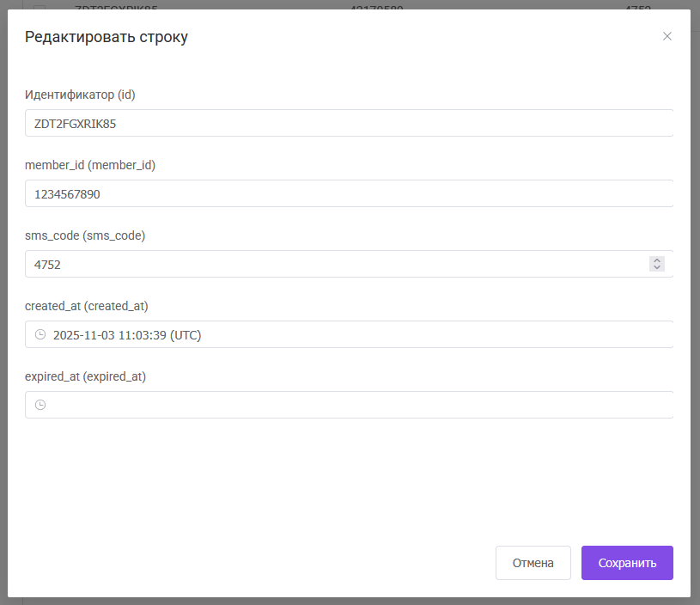
Task: Click the clock icon in expired_at field
Action: tap(40, 405)
